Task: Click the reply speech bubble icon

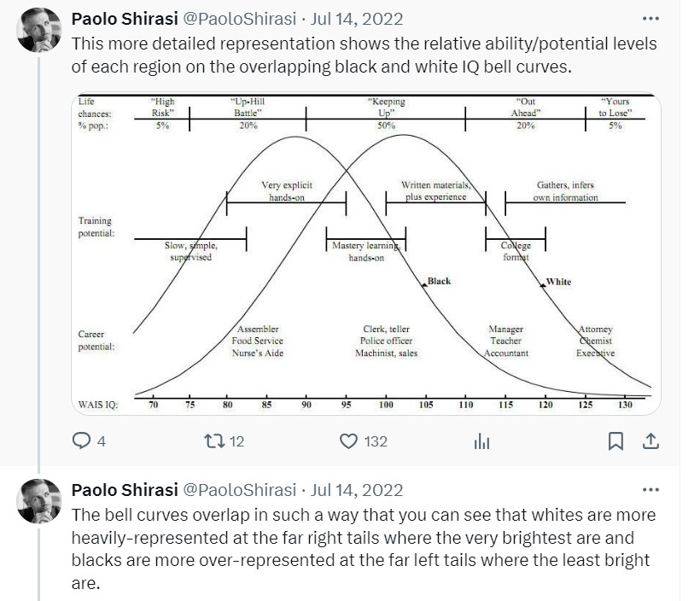Action: coord(82,441)
